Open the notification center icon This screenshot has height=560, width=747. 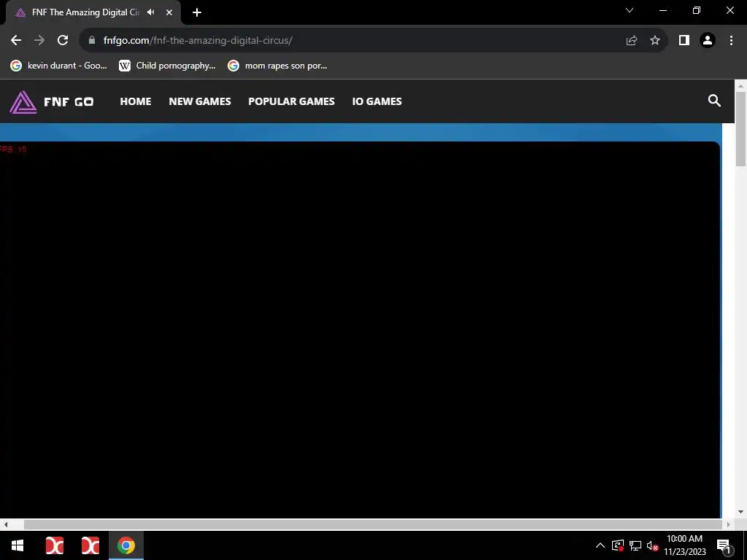[724, 545]
